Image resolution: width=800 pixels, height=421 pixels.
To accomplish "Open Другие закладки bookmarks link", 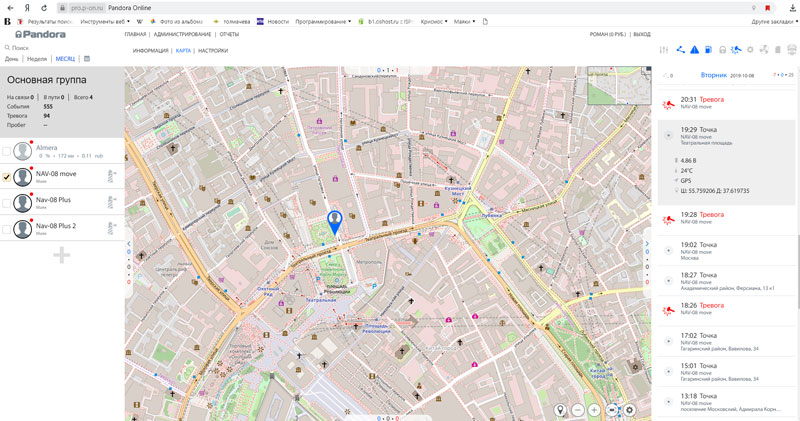I will (x=772, y=21).
